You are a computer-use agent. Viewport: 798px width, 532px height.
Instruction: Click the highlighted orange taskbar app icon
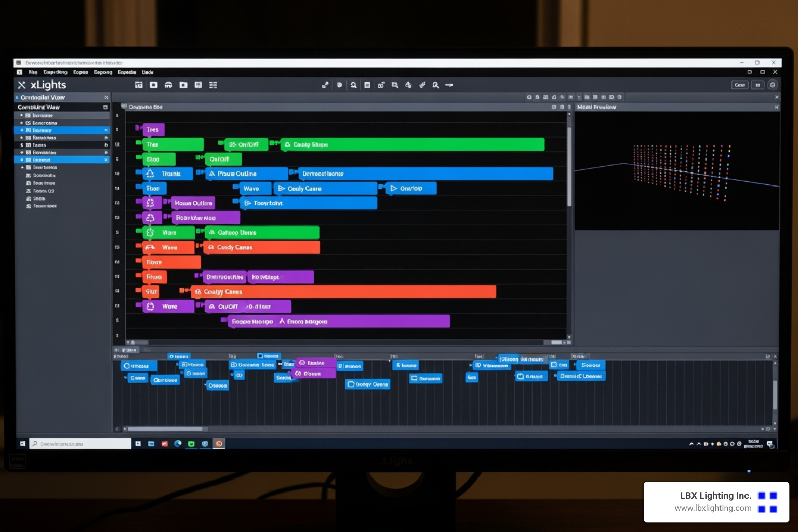click(219, 444)
